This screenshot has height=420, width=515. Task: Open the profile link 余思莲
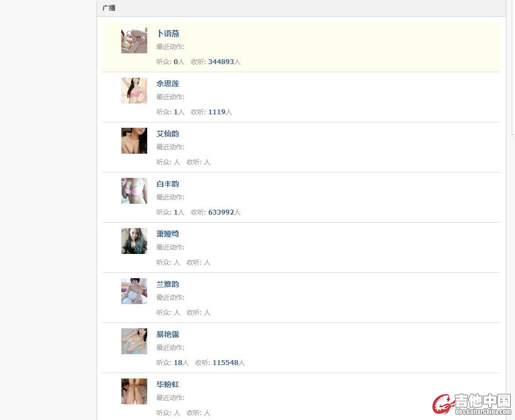coord(168,84)
